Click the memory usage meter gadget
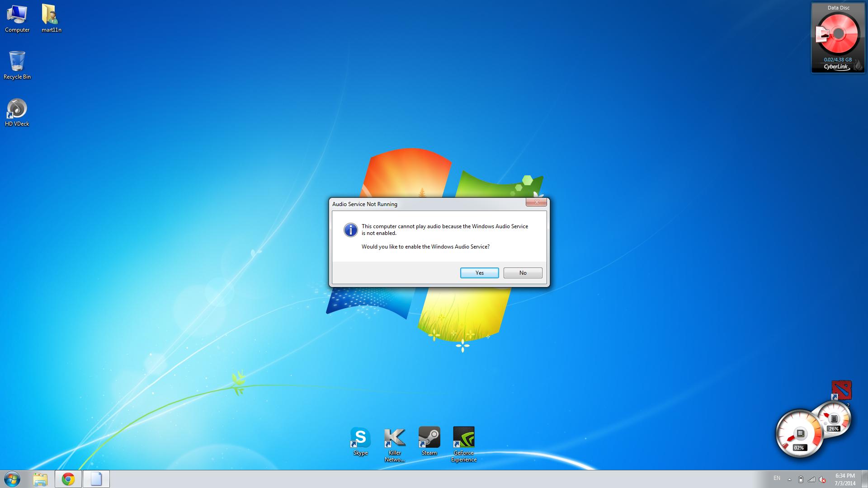This screenshot has height=488, width=868. pos(835,419)
